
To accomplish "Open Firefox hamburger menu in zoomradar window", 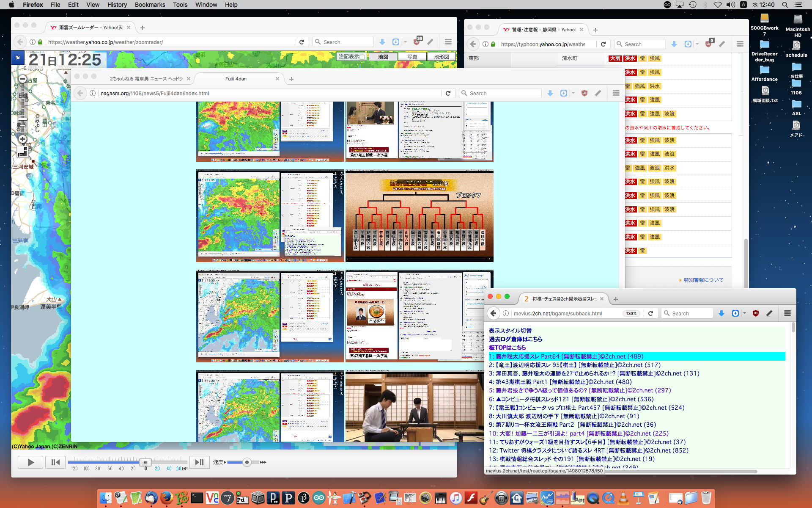I will 448,42.
